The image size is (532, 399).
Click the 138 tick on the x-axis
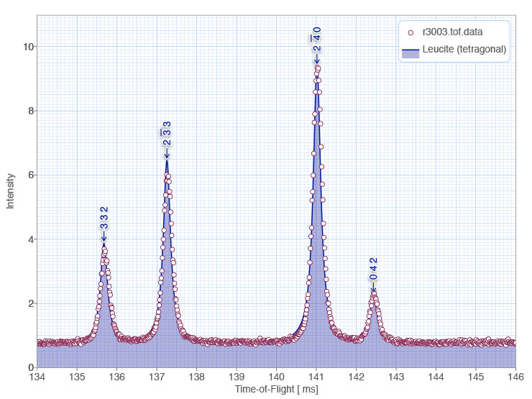197,377
